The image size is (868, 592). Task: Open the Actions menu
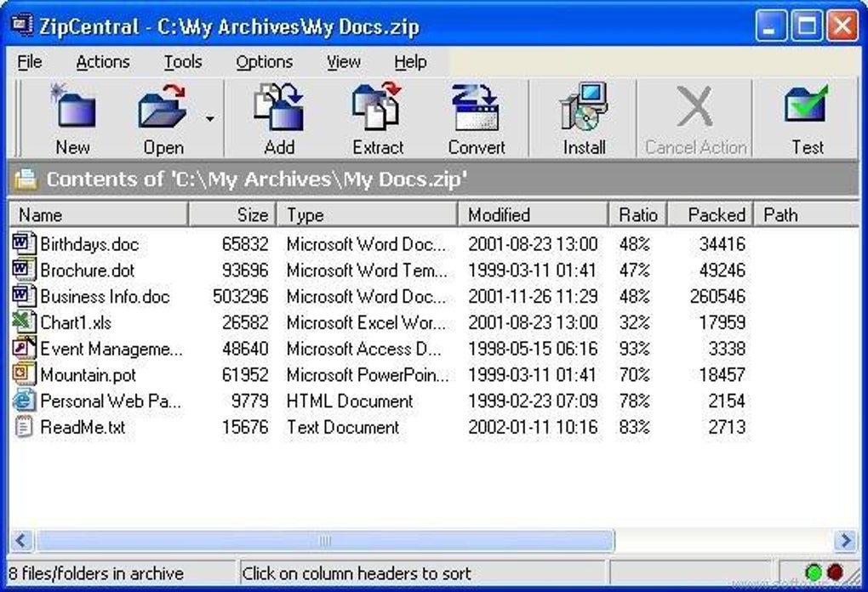pyautogui.click(x=103, y=62)
